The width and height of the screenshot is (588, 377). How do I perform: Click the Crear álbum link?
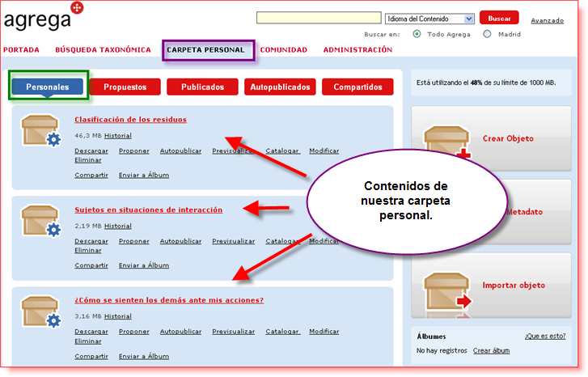[x=491, y=351]
